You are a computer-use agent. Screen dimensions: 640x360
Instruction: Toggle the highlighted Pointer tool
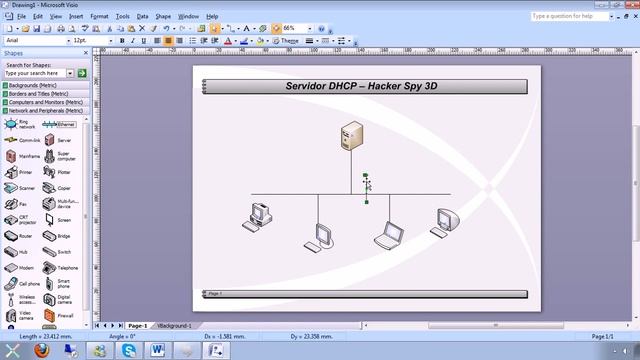214,29
